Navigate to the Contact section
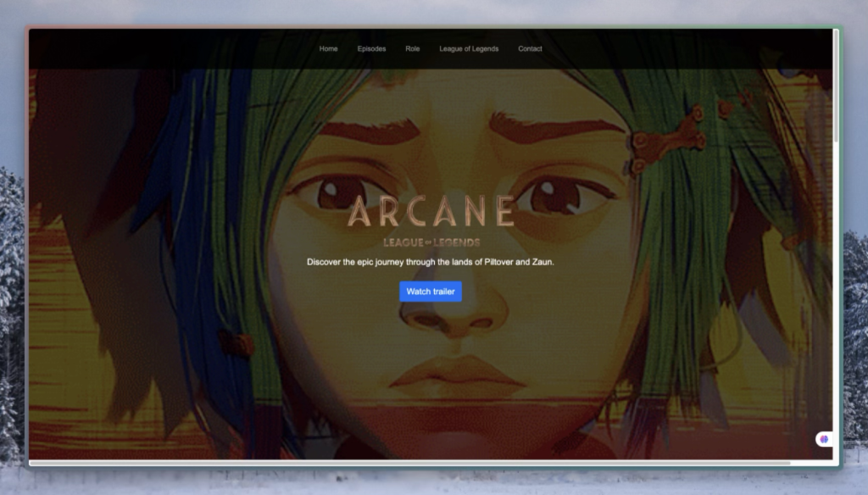868x495 pixels. pyautogui.click(x=530, y=48)
